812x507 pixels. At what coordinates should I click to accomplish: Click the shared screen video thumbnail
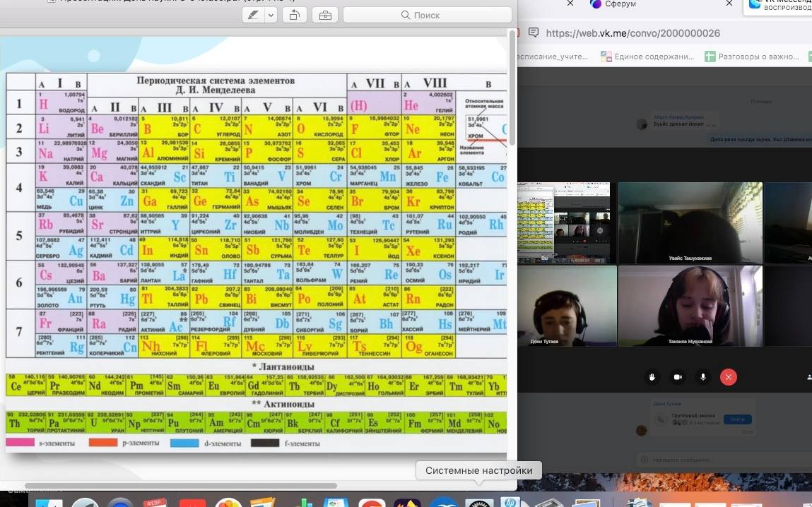point(563,222)
